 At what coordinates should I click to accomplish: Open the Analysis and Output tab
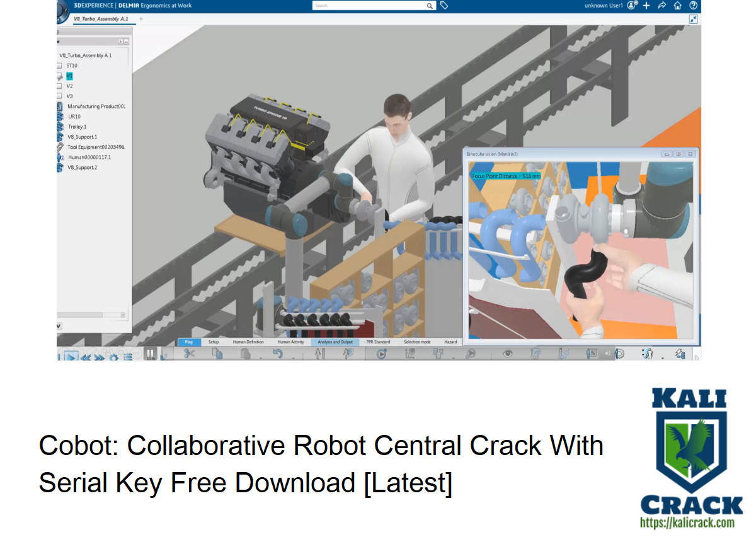pyautogui.click(x=335, y=342)
